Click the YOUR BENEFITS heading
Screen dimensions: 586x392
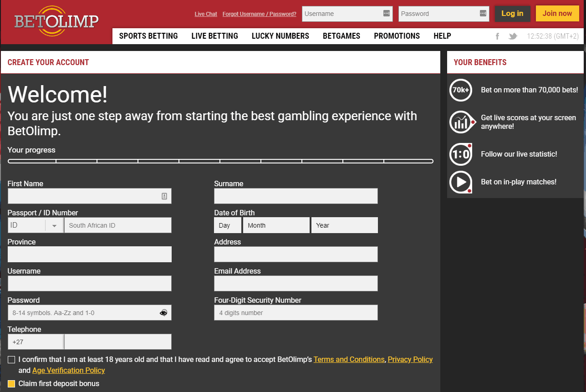pyautogui.click(x=480, y=62)
